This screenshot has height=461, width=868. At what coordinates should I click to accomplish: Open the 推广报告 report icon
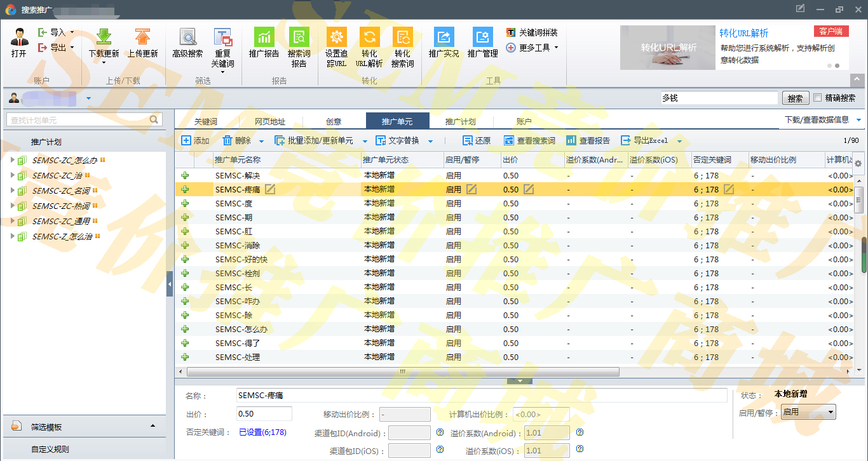click(264, 37)
